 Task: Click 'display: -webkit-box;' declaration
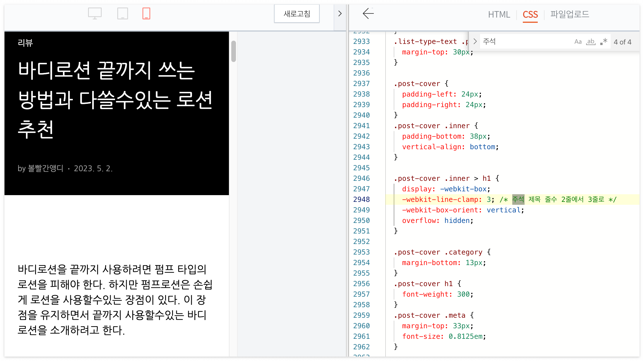(446, 189)
